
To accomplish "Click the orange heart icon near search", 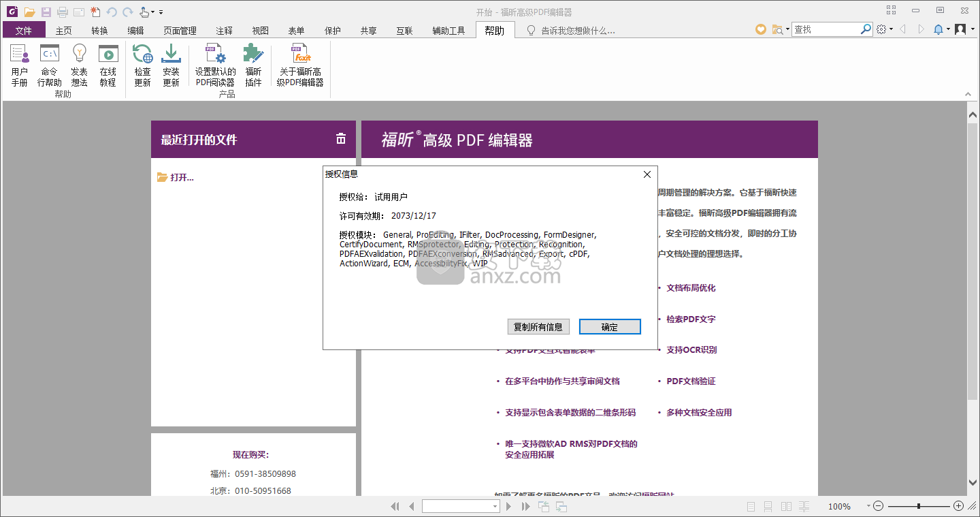I will tap(761, 29).
